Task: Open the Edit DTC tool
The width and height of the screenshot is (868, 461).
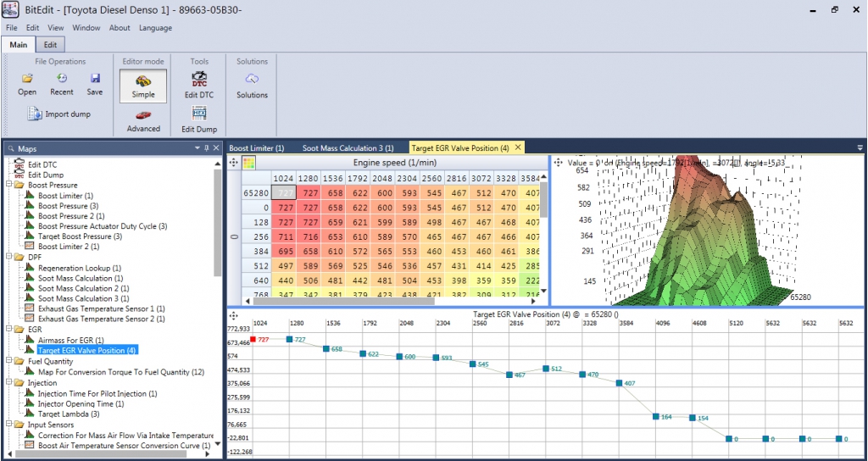Action: (x=199, y=86)
